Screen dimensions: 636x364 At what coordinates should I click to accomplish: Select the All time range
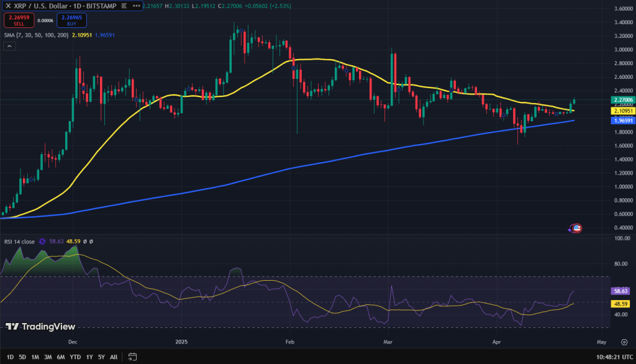click(x=114, y=357)
